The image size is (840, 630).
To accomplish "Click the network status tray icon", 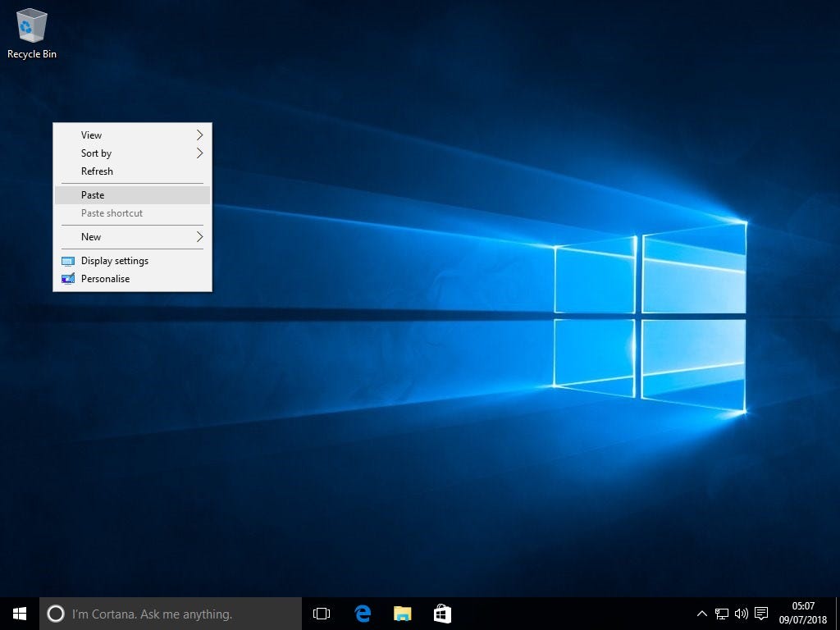I will (722, 614).
